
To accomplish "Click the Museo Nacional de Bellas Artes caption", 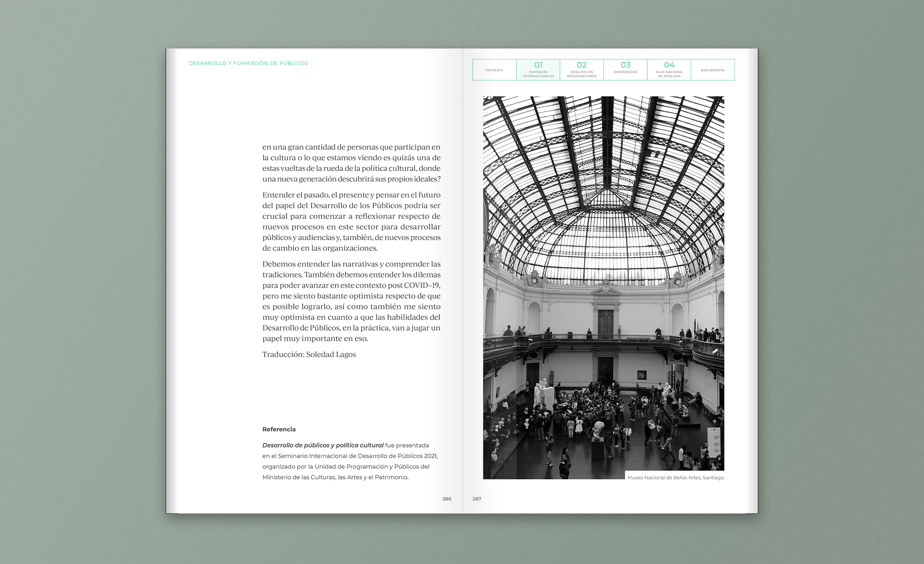I will (675, 478).
